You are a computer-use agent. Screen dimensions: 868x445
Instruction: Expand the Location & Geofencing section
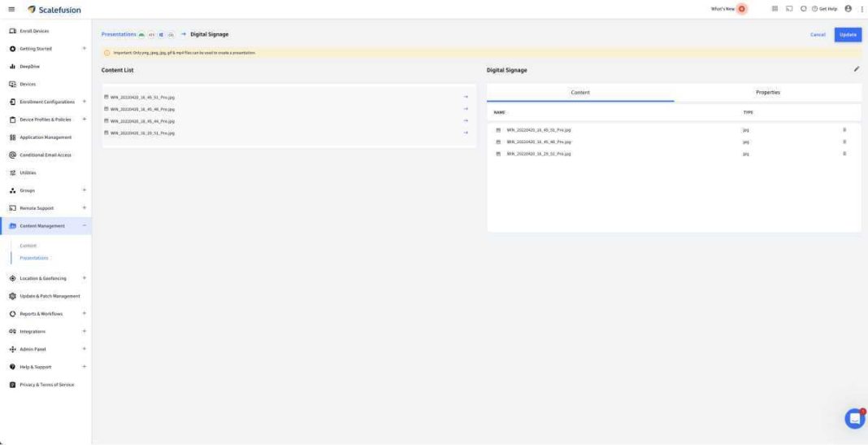pos(84,278)
